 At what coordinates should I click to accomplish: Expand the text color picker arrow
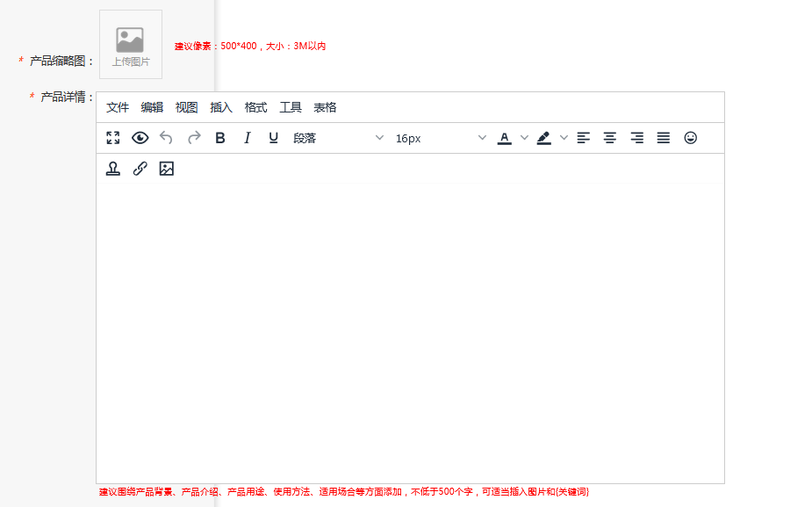pos(525,138)
